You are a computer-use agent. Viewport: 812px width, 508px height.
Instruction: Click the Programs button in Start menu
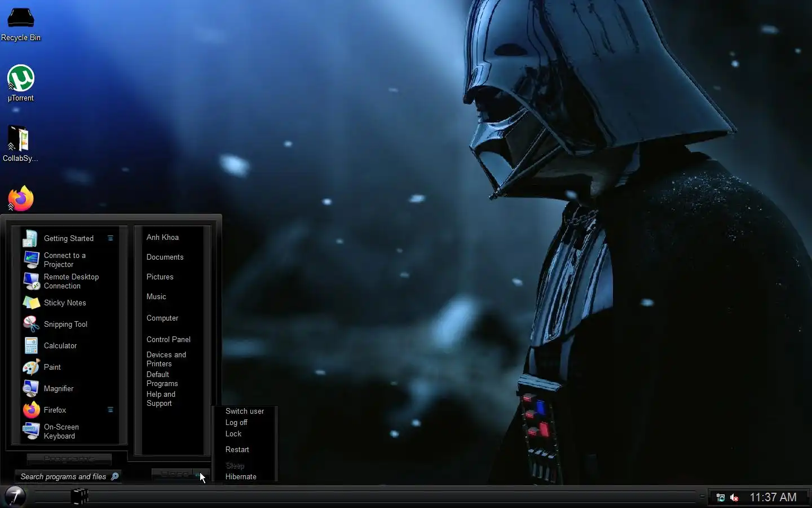tap(69, 459)
